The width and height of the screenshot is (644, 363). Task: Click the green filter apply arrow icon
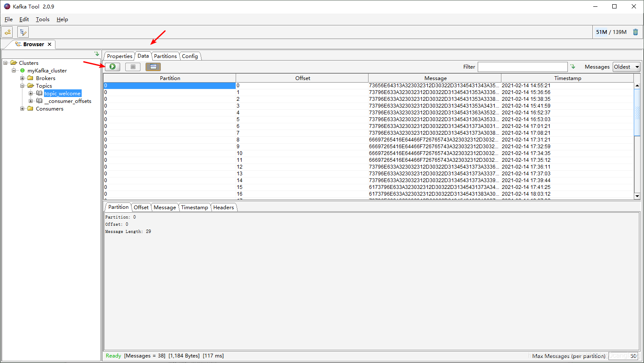[573, 67]
